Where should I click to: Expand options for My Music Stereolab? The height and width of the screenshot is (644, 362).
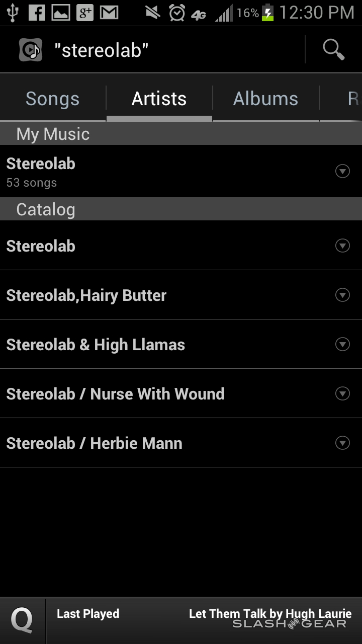tap(342, 172)
